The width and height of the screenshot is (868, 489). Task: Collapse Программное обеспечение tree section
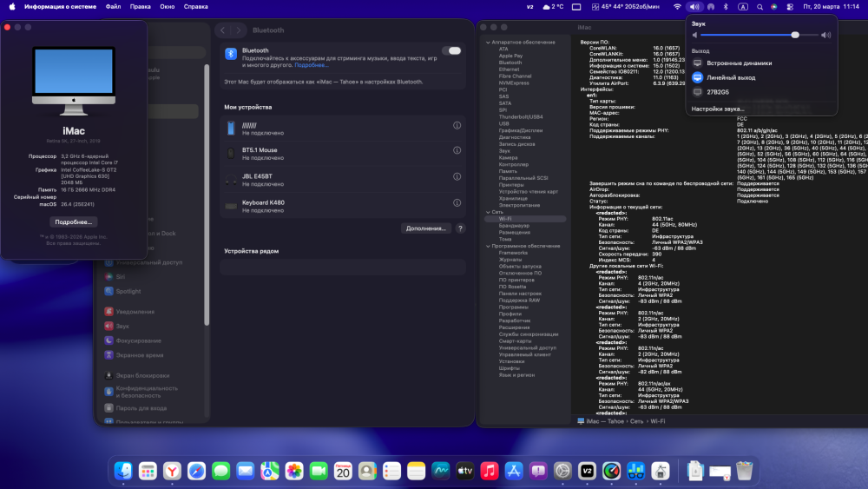click(x=488, y=246)
